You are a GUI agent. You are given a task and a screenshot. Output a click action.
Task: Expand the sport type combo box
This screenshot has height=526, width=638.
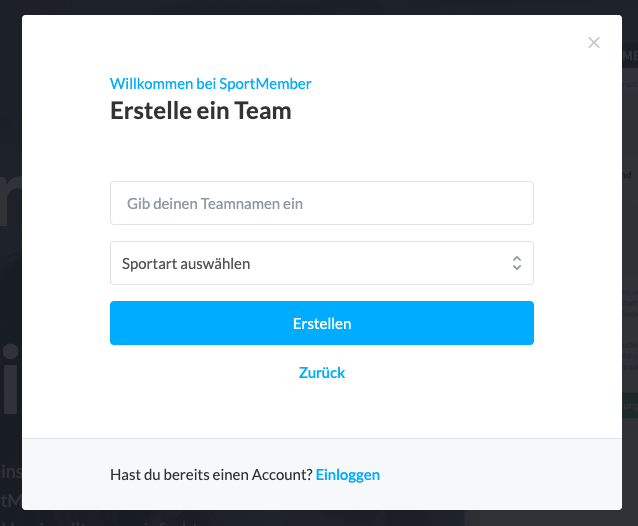point(321,263)
